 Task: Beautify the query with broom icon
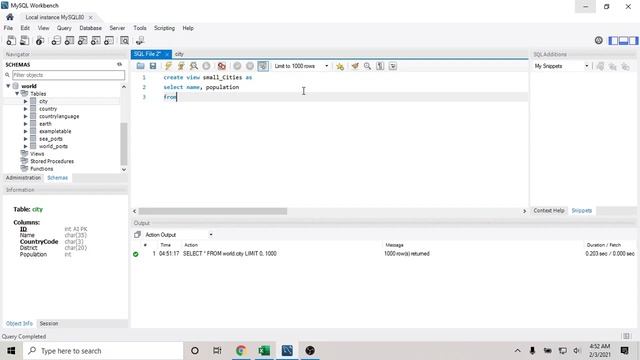tap(355, 66)
